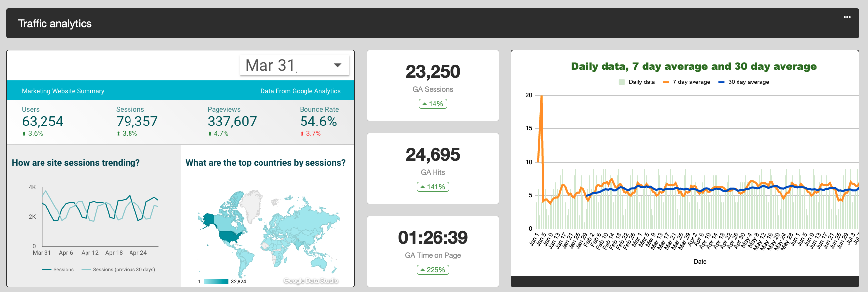868x292 pixels.
Task: Click the Daily data legend swatch
Action: pyautogui.click(x=622, y=82)
